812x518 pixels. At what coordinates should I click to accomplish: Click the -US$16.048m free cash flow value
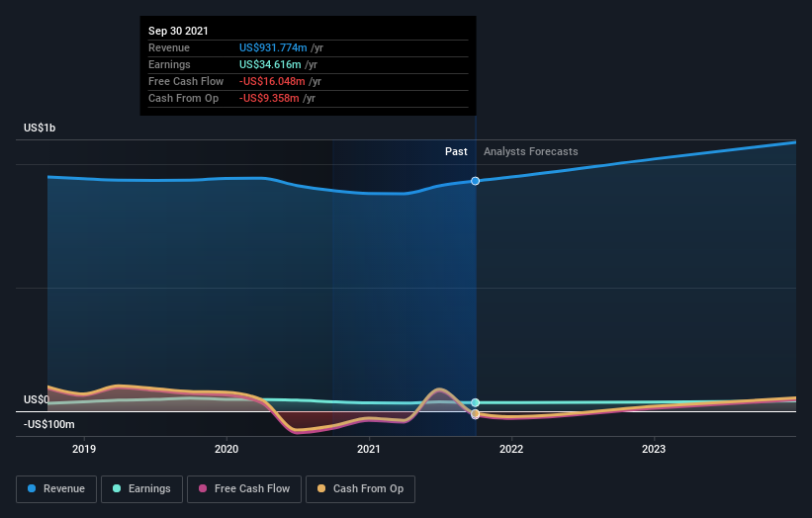pyautogui.click(x=272, y=81)
